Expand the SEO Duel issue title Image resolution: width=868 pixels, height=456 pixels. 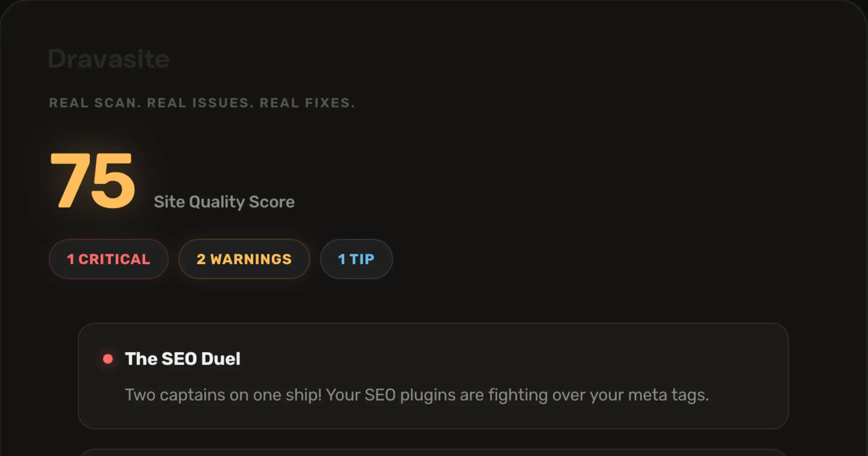coord(183,359)
